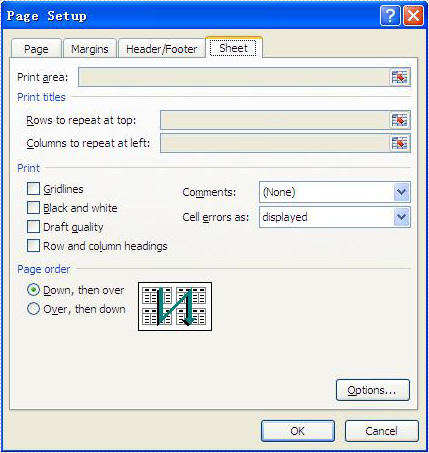Enable Row and column headings

click(33, 246)
